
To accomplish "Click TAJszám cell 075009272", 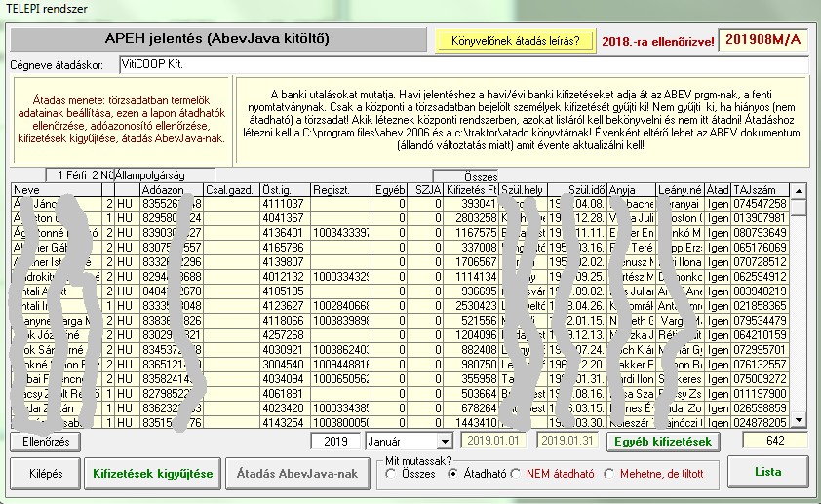I will 761,379.
